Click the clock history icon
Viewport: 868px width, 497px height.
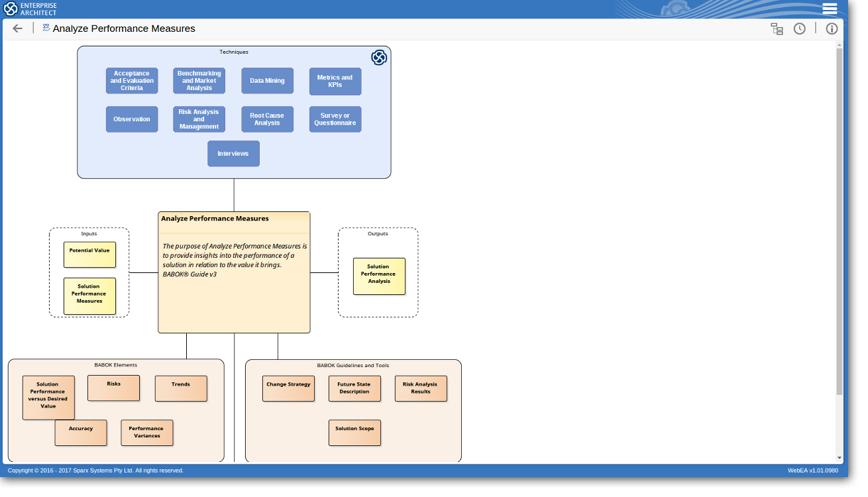click(800, 28)
